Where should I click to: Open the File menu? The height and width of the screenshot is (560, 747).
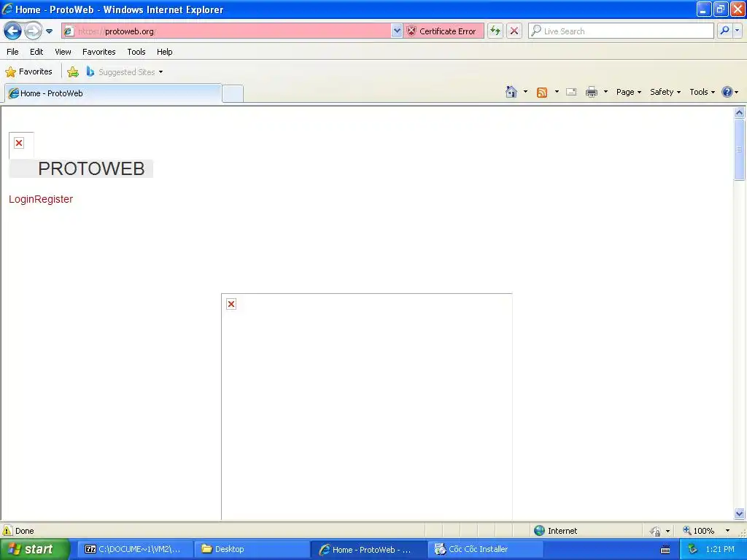13,52
